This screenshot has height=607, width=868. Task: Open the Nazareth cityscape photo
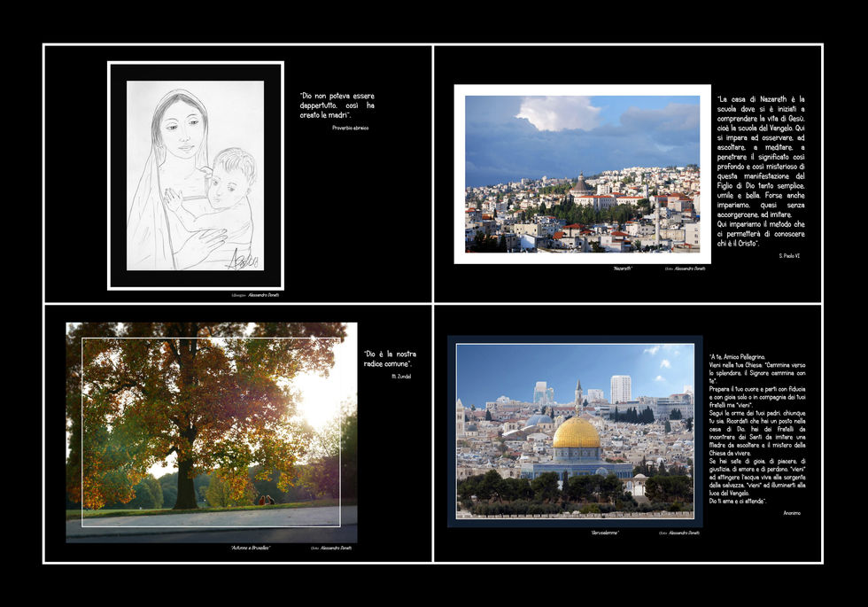coord(583,174)
